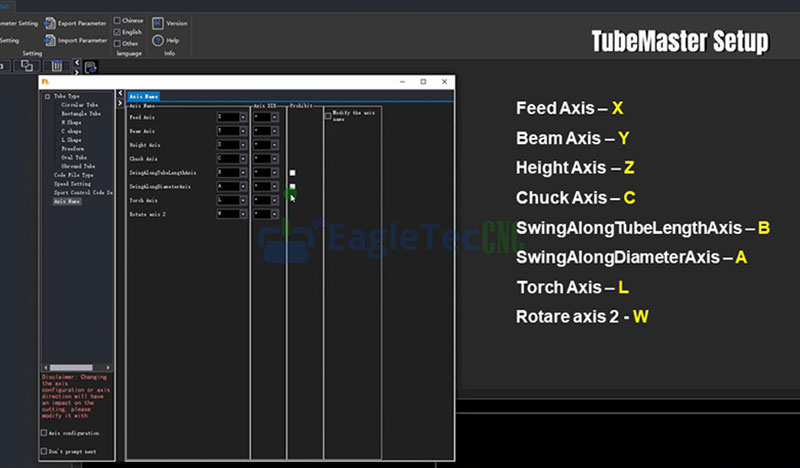Click the red Disclaimer text

pos(76,397)
